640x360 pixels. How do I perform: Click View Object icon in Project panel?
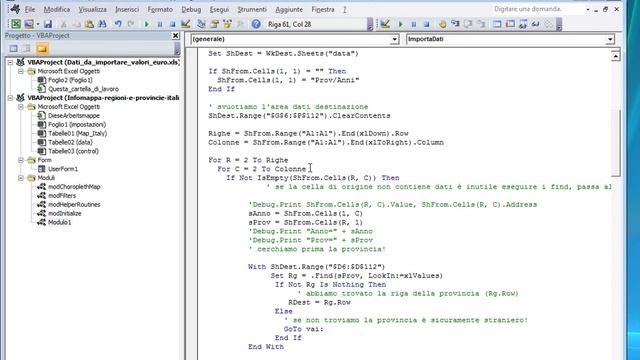(27, 49)
